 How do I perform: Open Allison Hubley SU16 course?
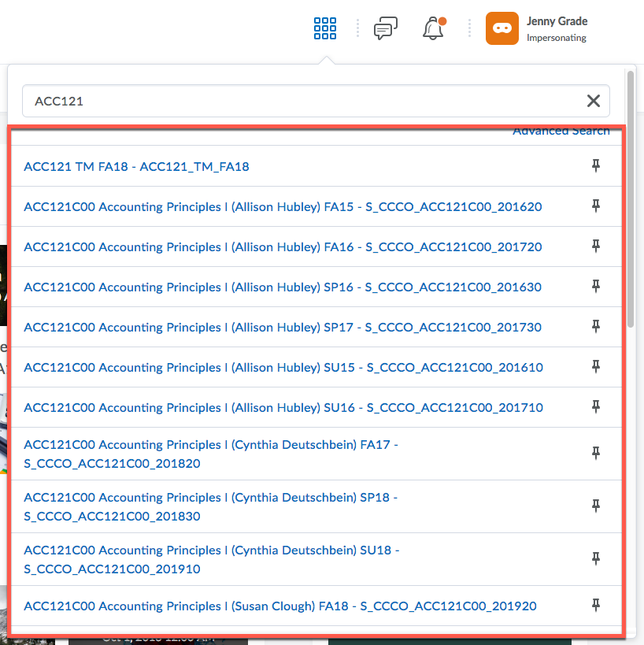[283, 407]
